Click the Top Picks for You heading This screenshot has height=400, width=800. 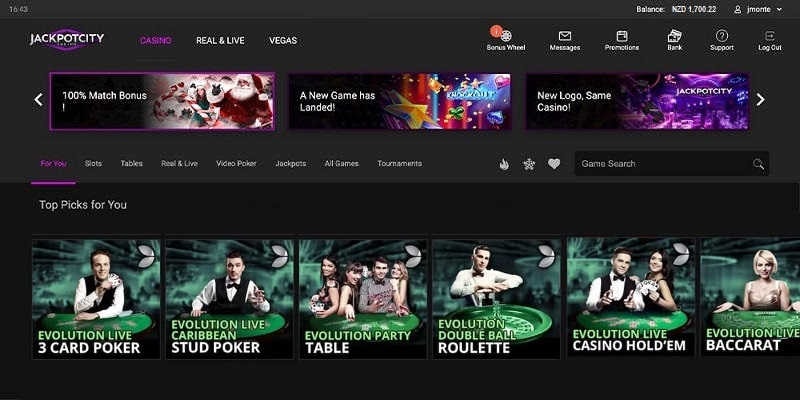83,205
